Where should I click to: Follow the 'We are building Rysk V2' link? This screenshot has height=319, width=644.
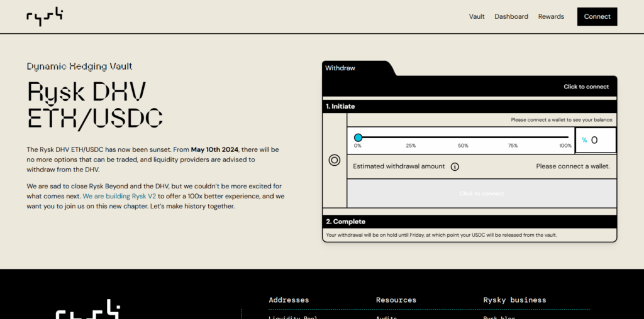pyautogui.click(x=119, y=196)
